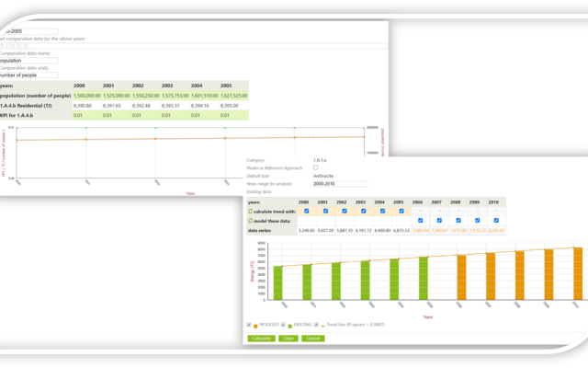Click population cell 1,550,250.00 for 2002

pyautogui.click(x=145, y=96)
